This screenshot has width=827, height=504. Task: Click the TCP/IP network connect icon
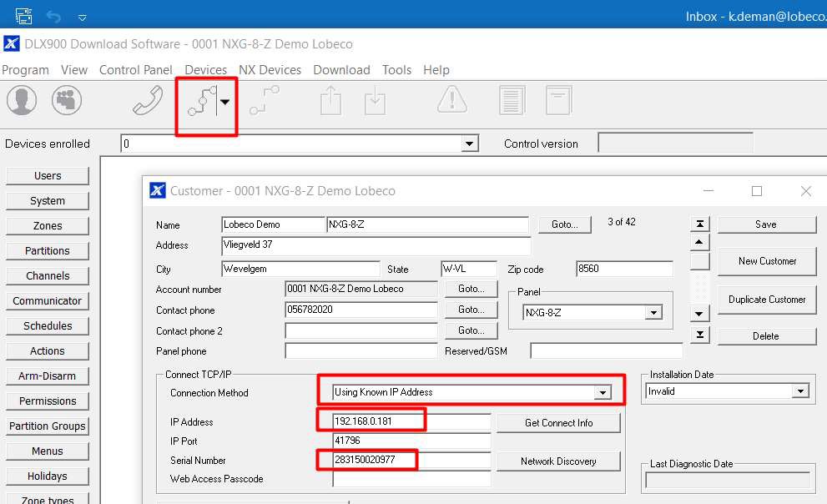(x=202, y=101)
